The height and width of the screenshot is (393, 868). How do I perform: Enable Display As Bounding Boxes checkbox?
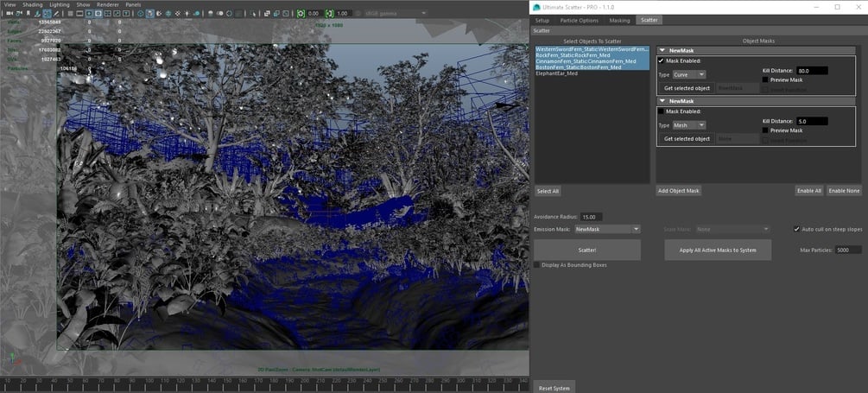pyautogui.click(x=537, y=264)
